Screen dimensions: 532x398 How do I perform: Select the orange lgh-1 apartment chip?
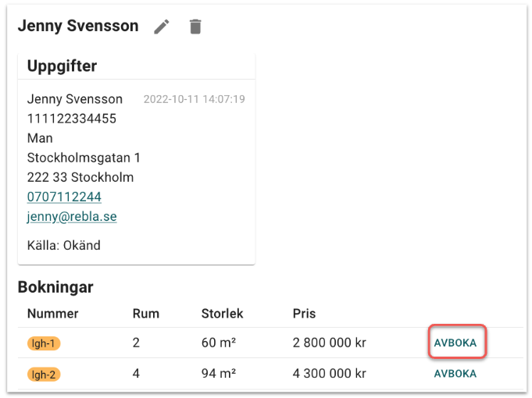(x=44, y=343)
